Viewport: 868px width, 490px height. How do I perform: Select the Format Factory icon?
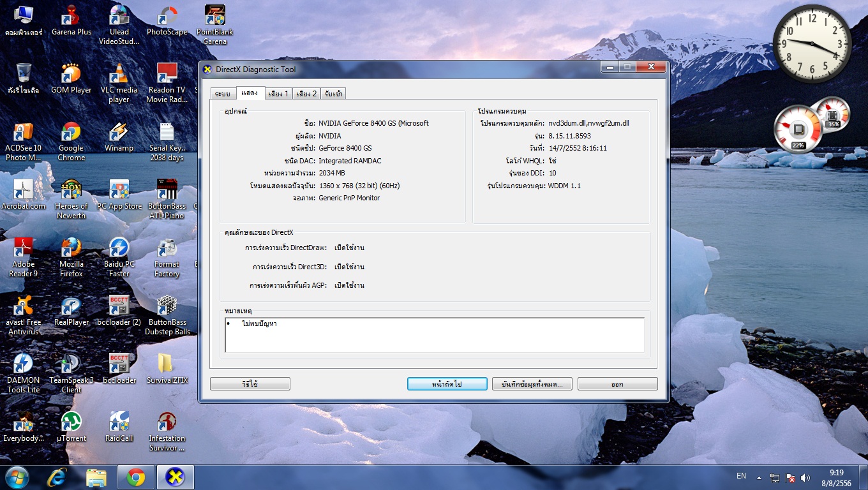click(167, 257)
